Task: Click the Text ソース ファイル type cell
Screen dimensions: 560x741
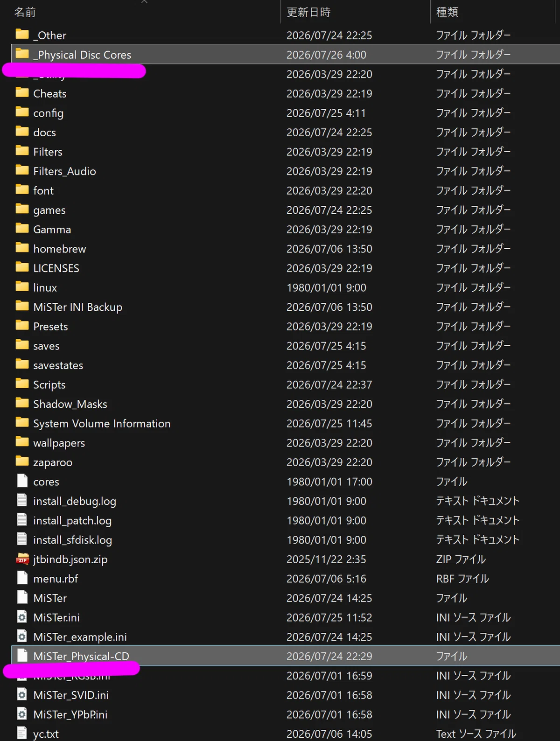Action: coord(476,734)
